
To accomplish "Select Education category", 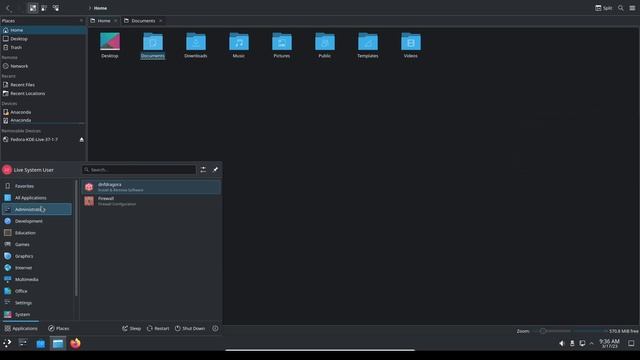I will 37,233.
